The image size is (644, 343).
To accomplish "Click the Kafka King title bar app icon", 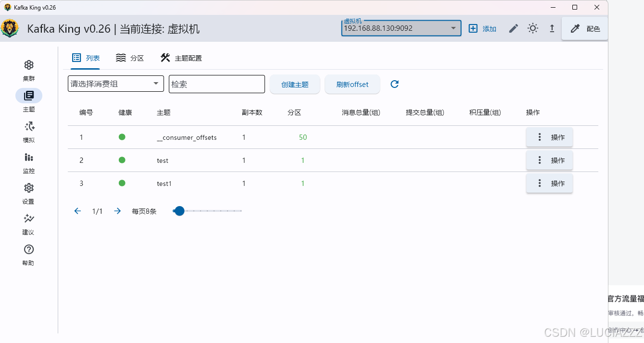I will click(7, 7).
